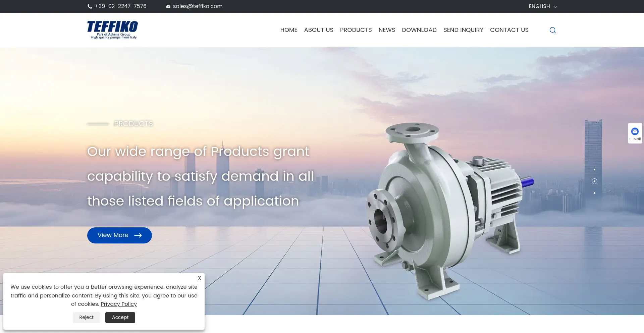Click the sales@teffiko.com email link

click(x=198, y=6)
